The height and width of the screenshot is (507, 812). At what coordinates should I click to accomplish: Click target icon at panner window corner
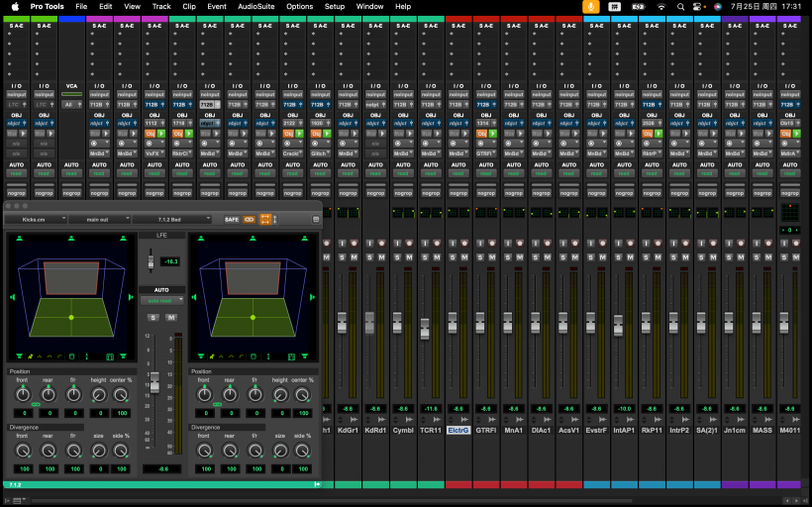[315, 220]
